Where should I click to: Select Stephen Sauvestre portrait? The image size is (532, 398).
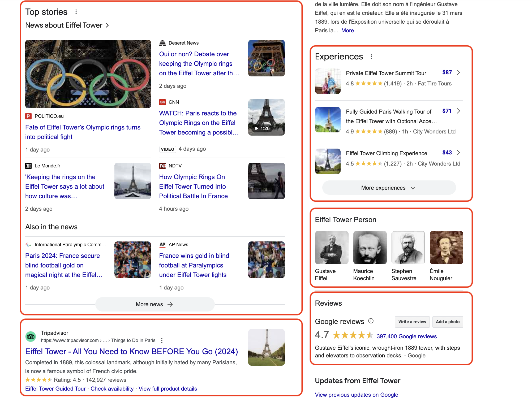click(408, 248)
